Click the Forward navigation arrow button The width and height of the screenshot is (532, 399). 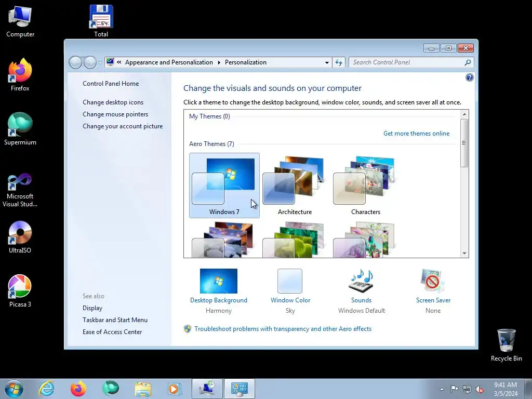click(90, 62)
